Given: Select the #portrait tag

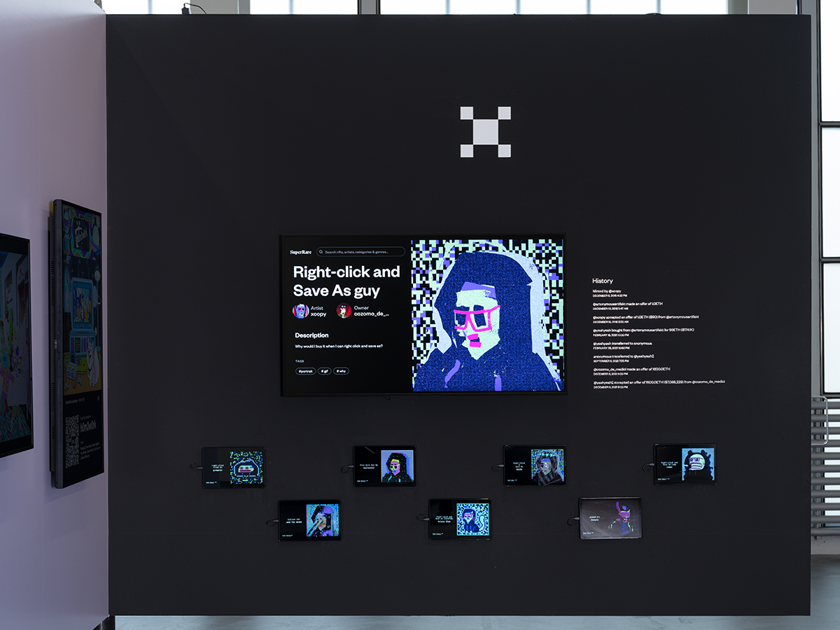Looking at the screenshot, I should (304, 371).
